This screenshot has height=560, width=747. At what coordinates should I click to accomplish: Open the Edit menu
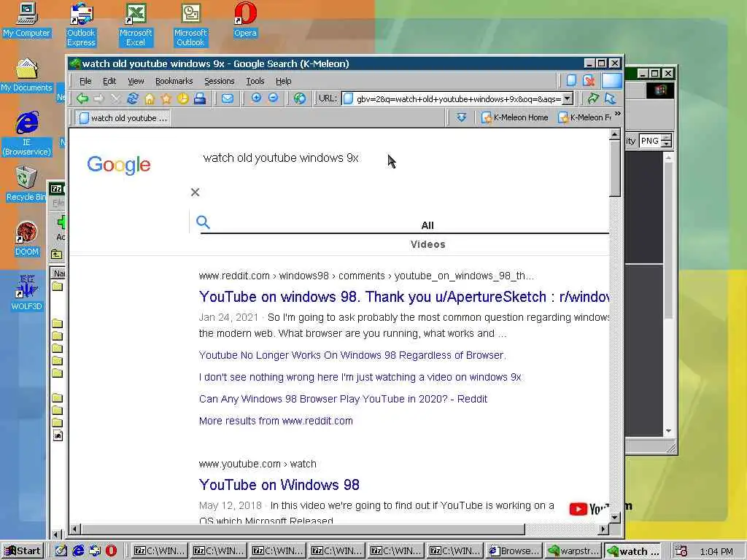click(109, 81)
